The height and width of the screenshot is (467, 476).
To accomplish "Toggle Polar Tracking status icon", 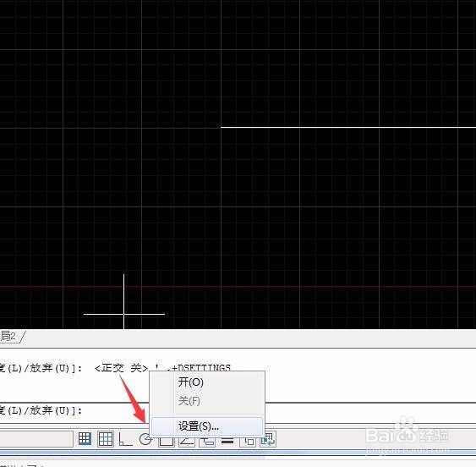I will point(145,439).
